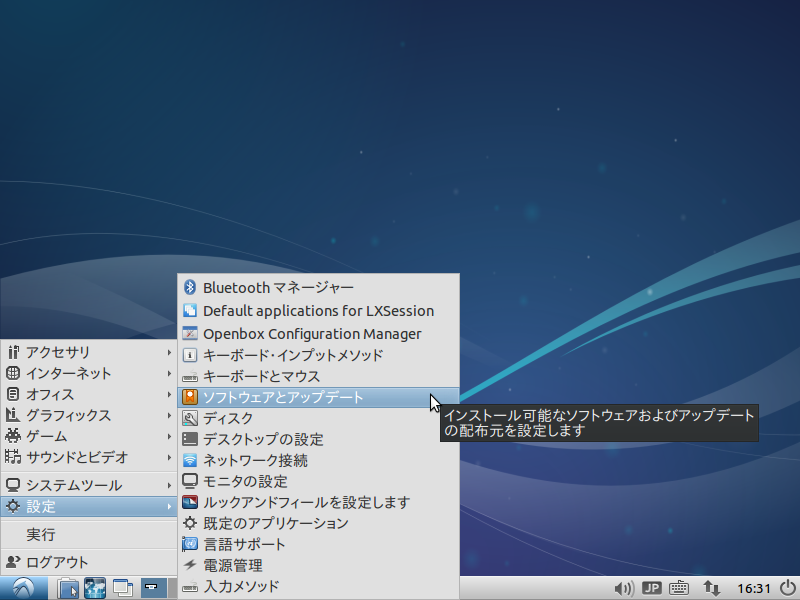This screenshot has height=600, width=800.
Task: Open the file manager from the taskbar
Action: coord(67,588)
